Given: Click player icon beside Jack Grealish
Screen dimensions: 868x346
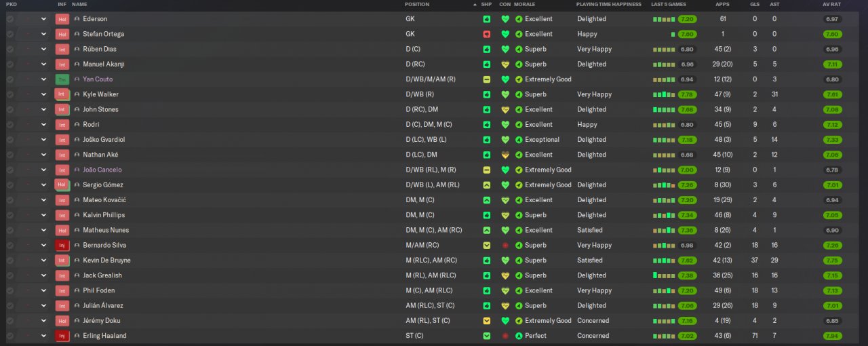Looking at the screenshot, I should coord(77,275).
